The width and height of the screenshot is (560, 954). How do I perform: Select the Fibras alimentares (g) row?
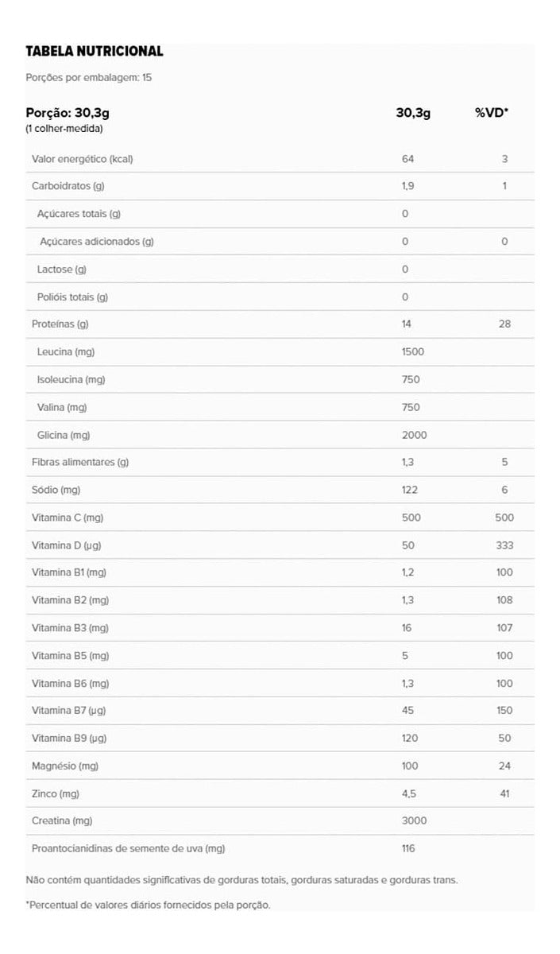pyautogui.click(x=280, y=462)
